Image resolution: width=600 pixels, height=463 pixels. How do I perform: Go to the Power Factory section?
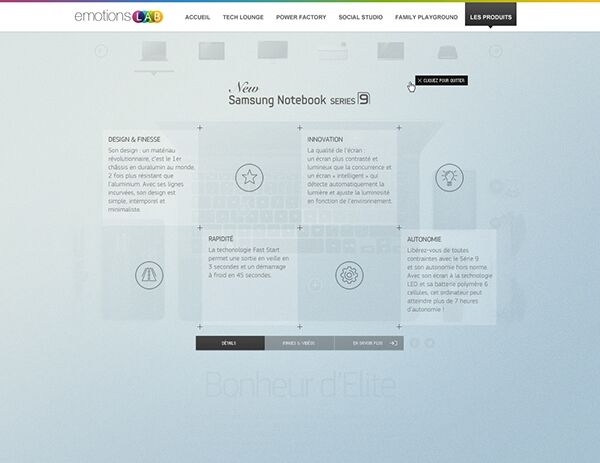301,17
